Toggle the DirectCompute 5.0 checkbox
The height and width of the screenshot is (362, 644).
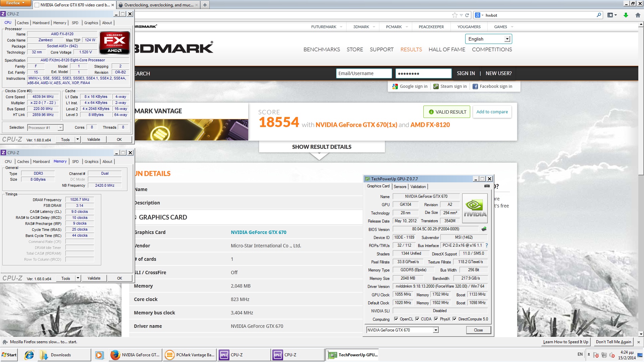pyautogui.click(x=454, y=319)
